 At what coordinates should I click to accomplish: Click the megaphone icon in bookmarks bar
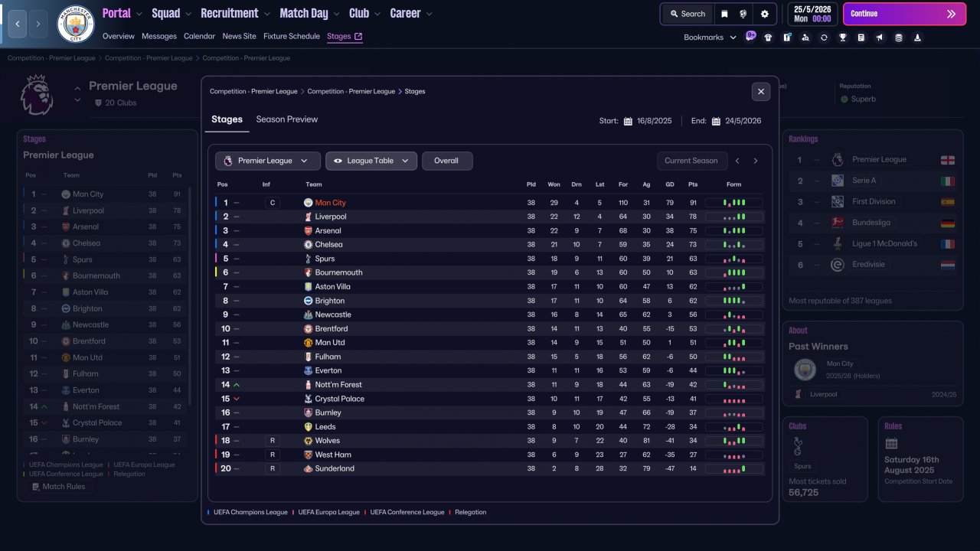click(880, 37)
